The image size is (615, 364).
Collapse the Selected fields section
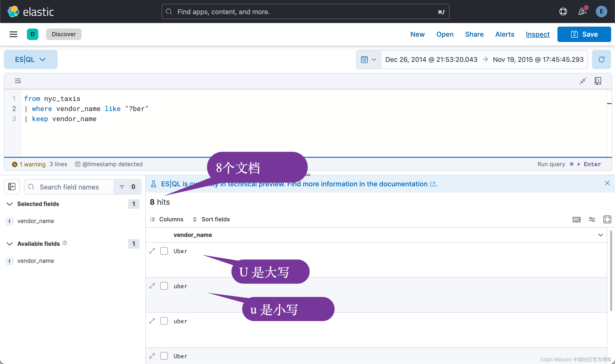pyautogui.click(x=10, y=204)
